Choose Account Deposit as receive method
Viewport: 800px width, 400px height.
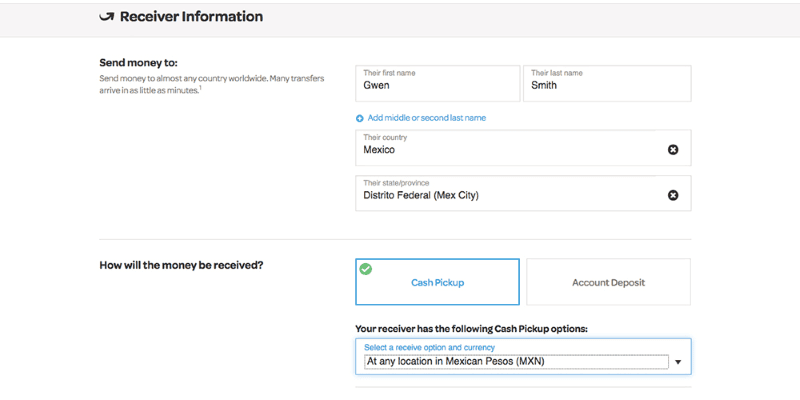[608, 283]
